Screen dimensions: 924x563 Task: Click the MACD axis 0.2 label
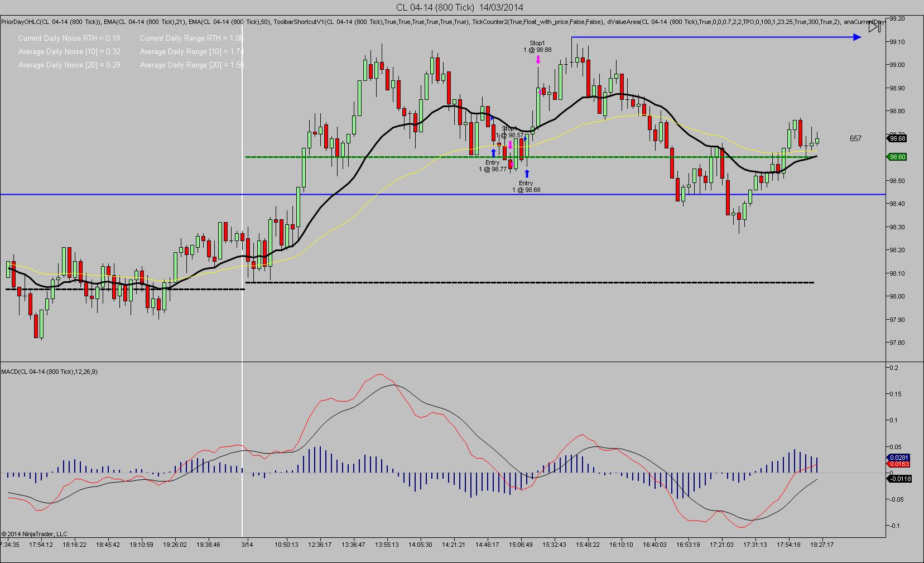[893, 367]
